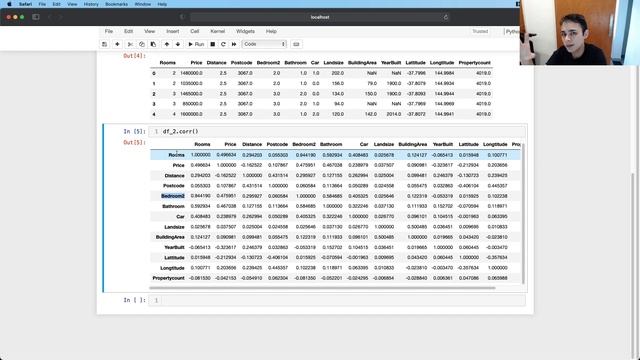Viewport: 640px width, 360px height.
Task: Open Jupyter Insert menu
Action: point(173,31)
